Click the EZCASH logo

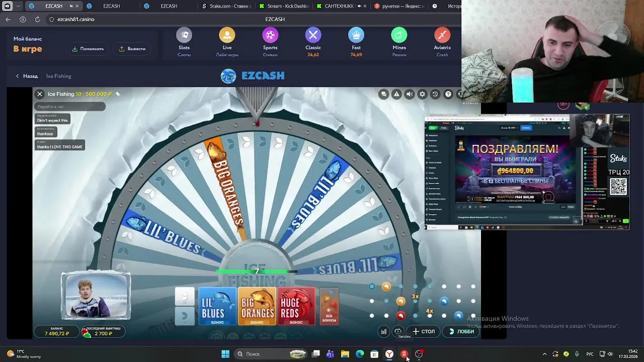tap(252, 76)
